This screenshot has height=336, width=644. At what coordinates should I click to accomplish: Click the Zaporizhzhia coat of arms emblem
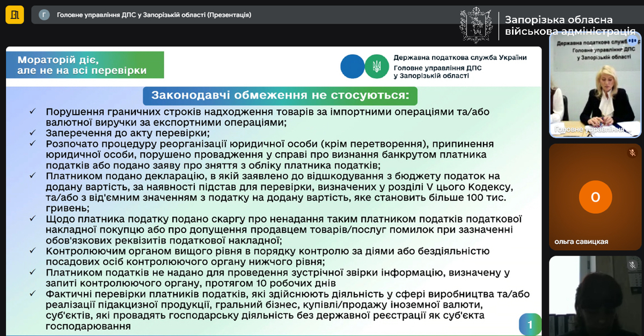pos(475,25)
